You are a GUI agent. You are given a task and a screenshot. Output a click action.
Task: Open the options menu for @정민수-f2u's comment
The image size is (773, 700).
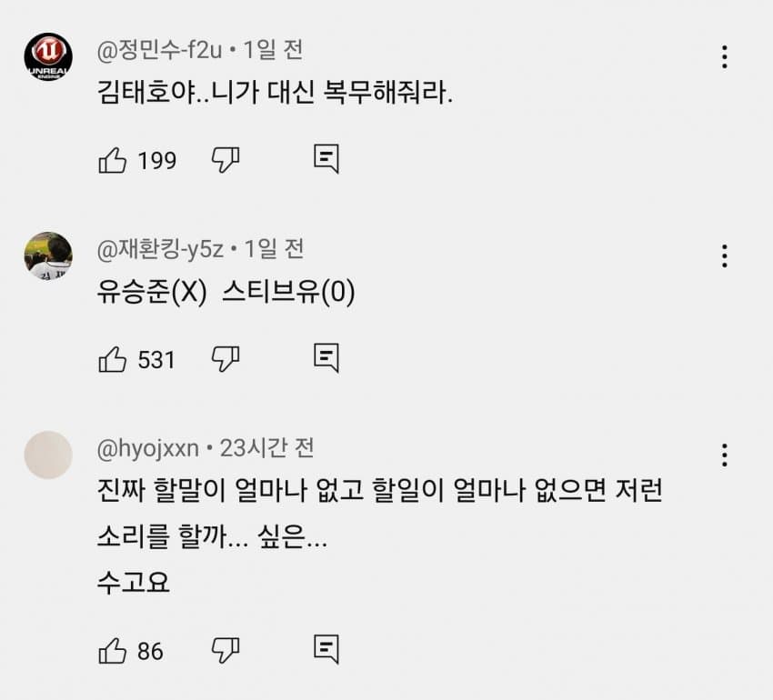tap(724, 56)
